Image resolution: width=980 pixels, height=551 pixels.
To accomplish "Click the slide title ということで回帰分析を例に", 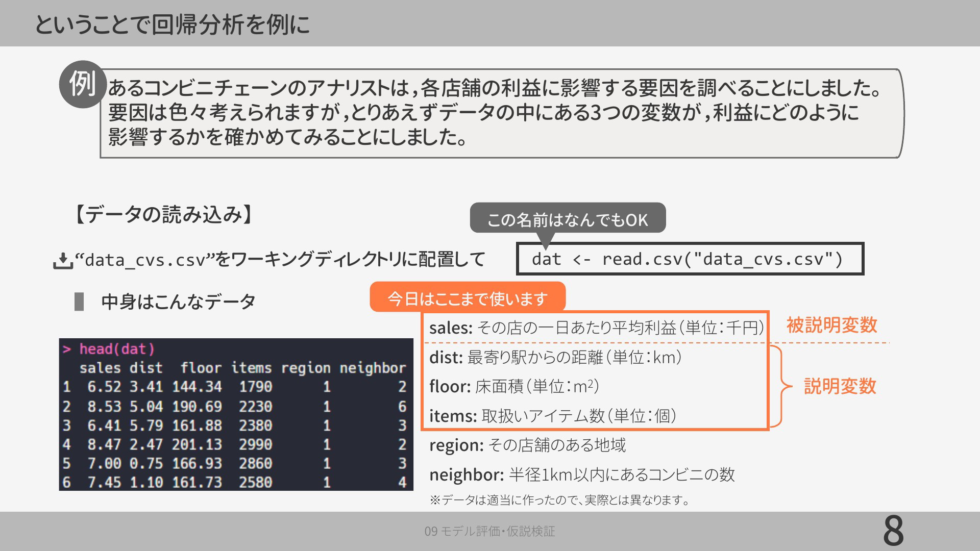I will click(x=173, y=24).
